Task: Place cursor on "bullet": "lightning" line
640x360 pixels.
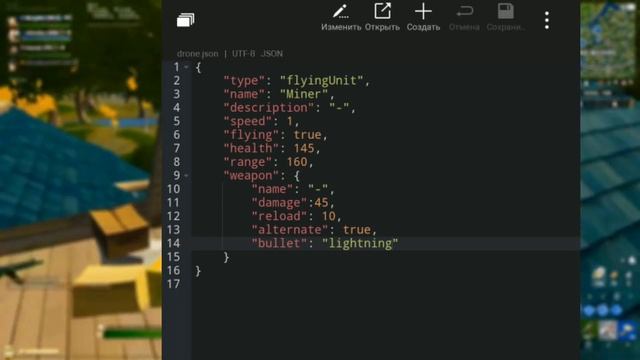Action: coord(325,243)
